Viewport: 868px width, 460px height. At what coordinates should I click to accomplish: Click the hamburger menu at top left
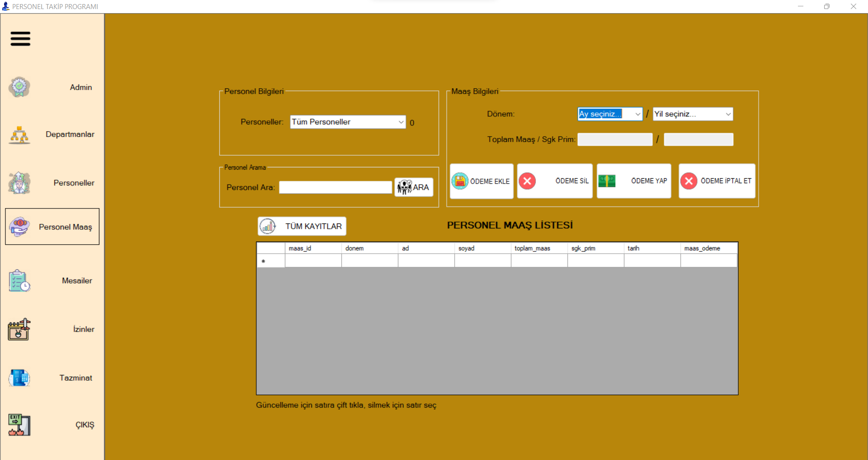pyautogui.click(x=20, y=39)
